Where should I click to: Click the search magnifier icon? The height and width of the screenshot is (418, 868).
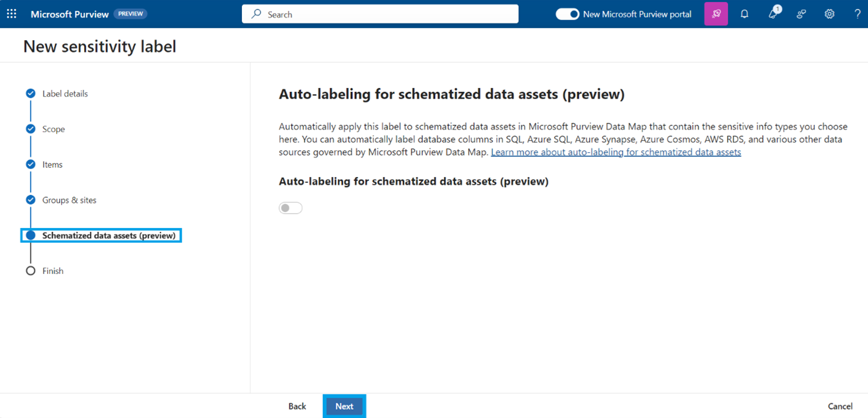256,14
